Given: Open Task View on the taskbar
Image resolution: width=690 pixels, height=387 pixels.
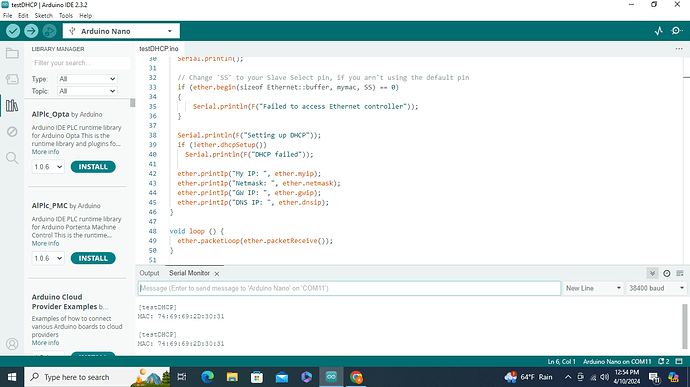Looking at the screenshot, I should tap(182, 377).
